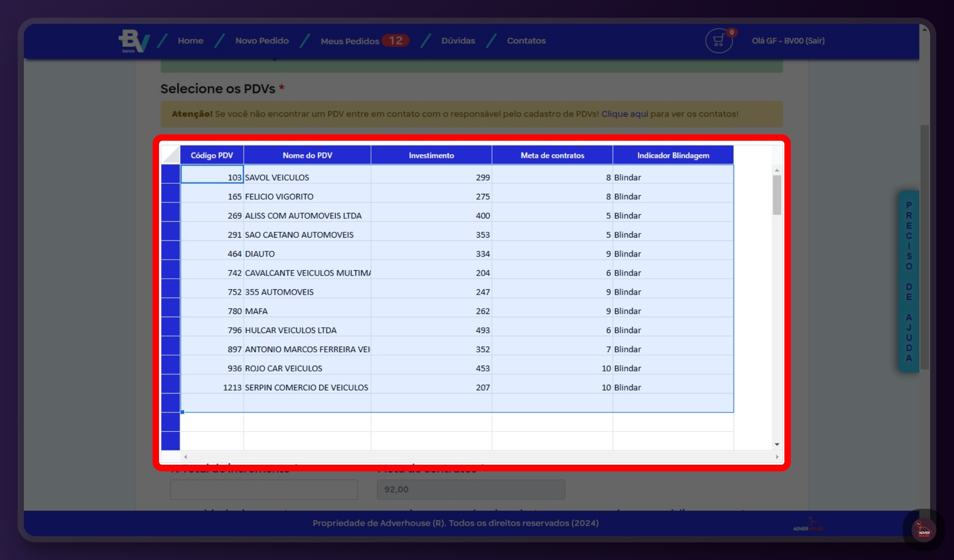The width and height of the screenshot is (954, 560).
Task: Click spreadsheet scroll up arrow
Action: tap(777, 170)
